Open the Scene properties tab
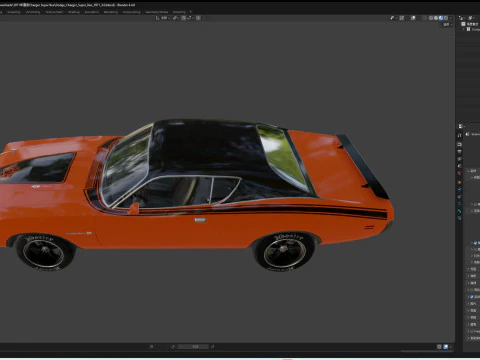This screenshot has width=480, height=360. [x=459, y=165]
